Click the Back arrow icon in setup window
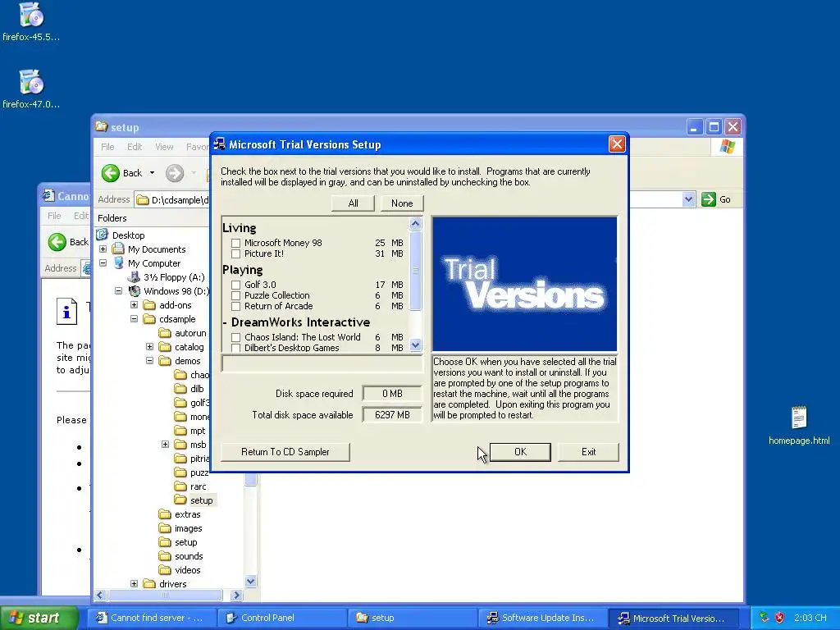This screenshot has height=630, width=840. (111, 173)
